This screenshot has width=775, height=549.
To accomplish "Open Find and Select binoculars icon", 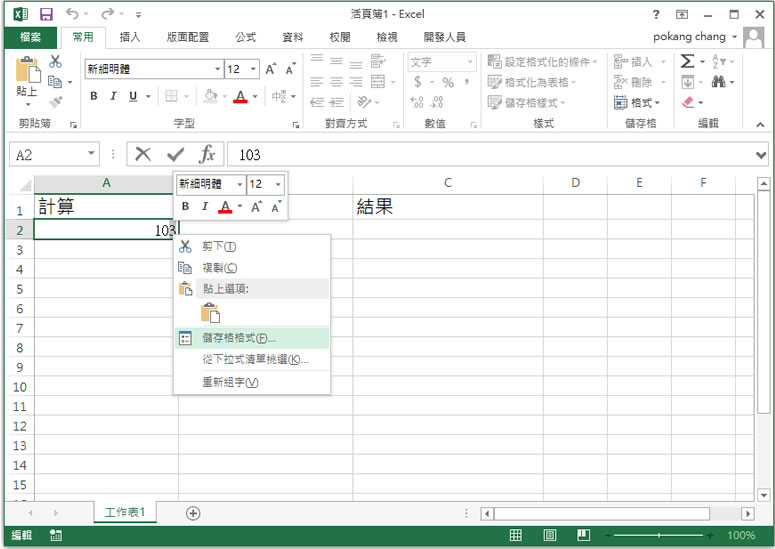I will [x=719, y=82].
